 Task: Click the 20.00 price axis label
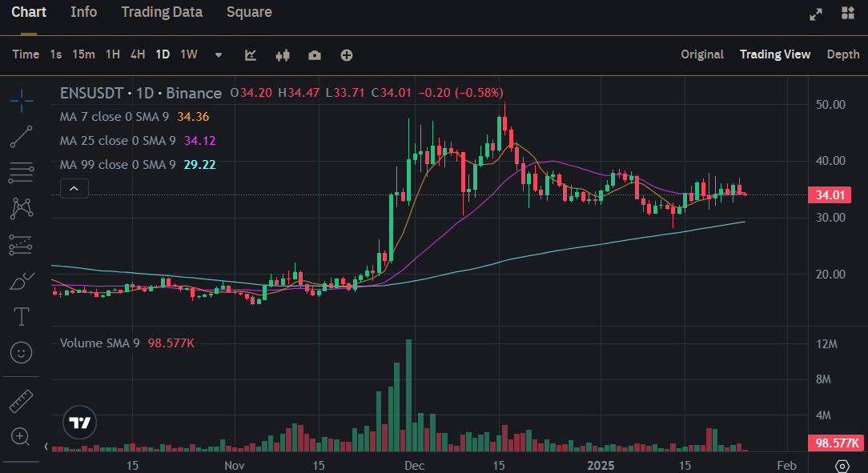(x=830, y=275)
